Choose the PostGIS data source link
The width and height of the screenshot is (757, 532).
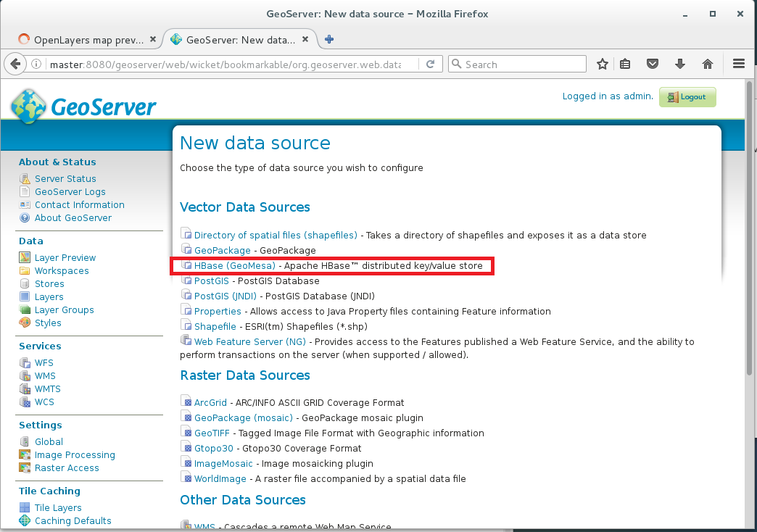click(x=212, y=281)
